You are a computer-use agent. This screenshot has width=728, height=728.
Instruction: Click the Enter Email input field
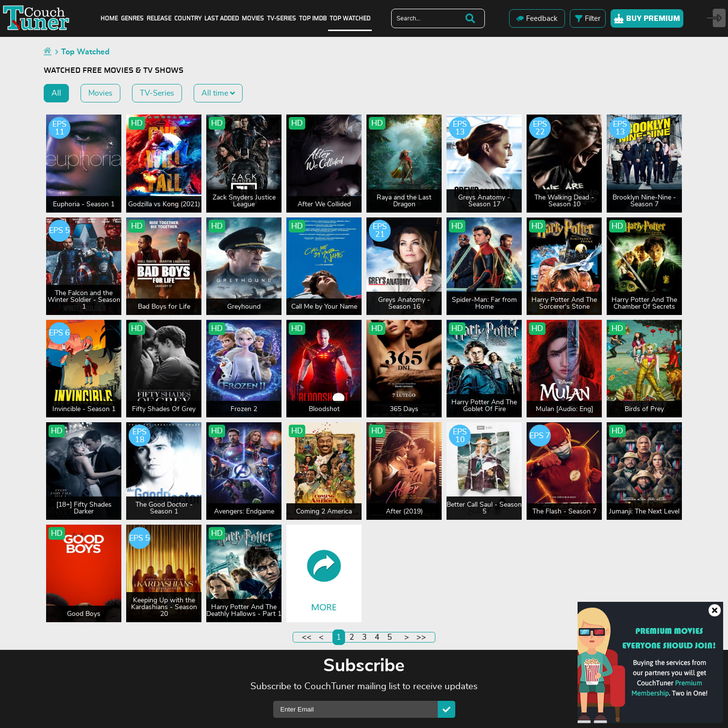(355, 709)
